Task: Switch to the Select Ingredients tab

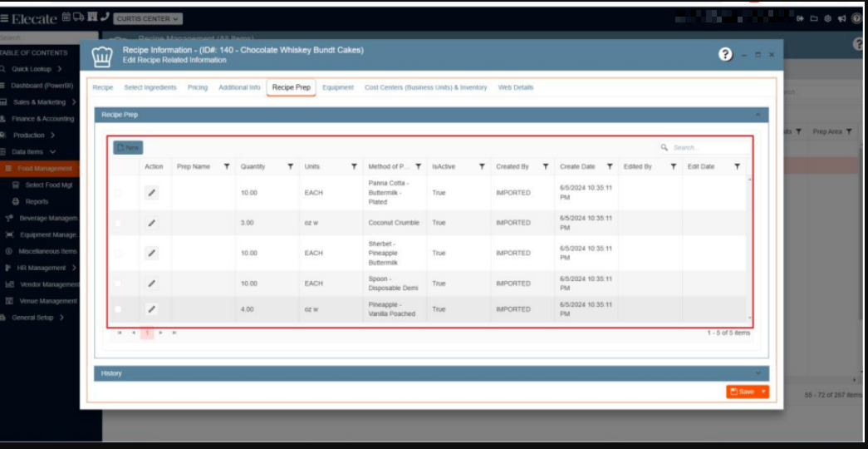Action: pyautogui.click(x=150, y=87)
